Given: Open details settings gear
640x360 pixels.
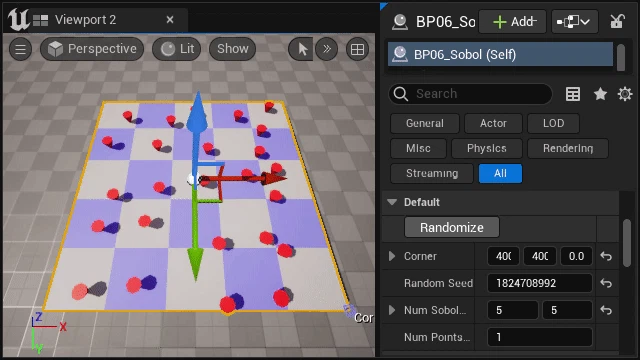Looking at the screenshot, I should (624, 94).
